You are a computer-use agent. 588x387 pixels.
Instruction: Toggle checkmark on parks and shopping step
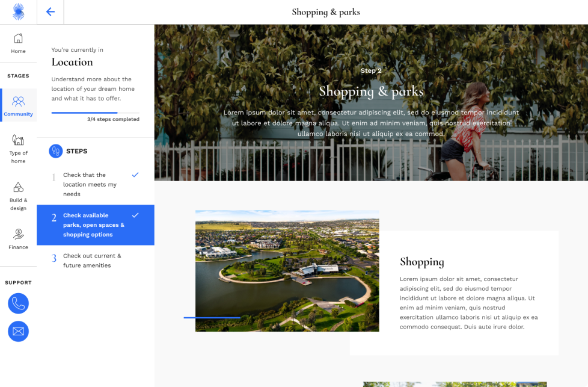point(135,215)
